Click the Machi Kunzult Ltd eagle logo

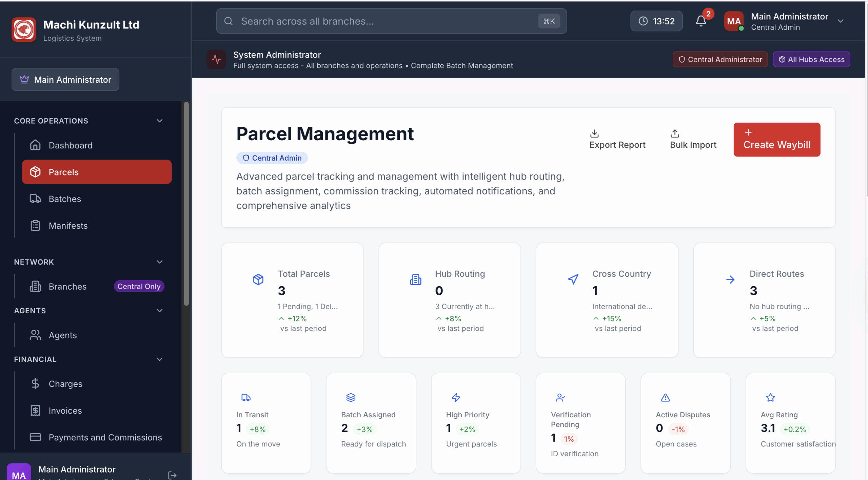pyautogui.click(x=23, y=29)
